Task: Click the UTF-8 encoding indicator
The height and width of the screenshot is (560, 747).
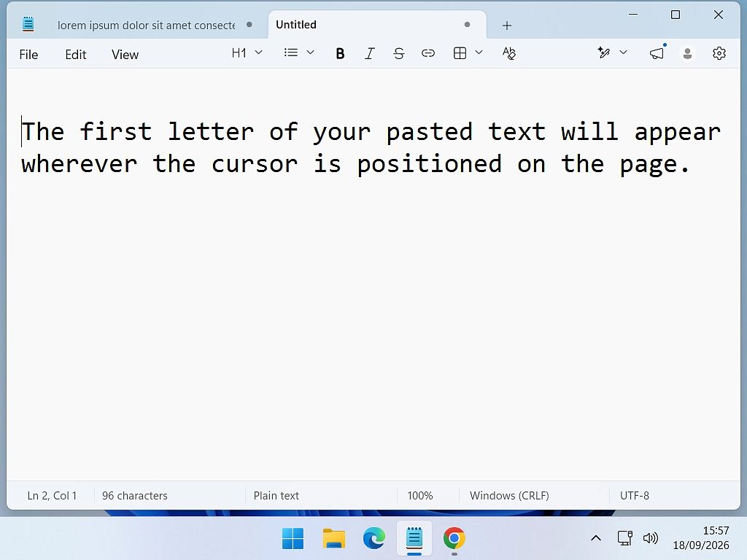Action: [x=635, y=496]
